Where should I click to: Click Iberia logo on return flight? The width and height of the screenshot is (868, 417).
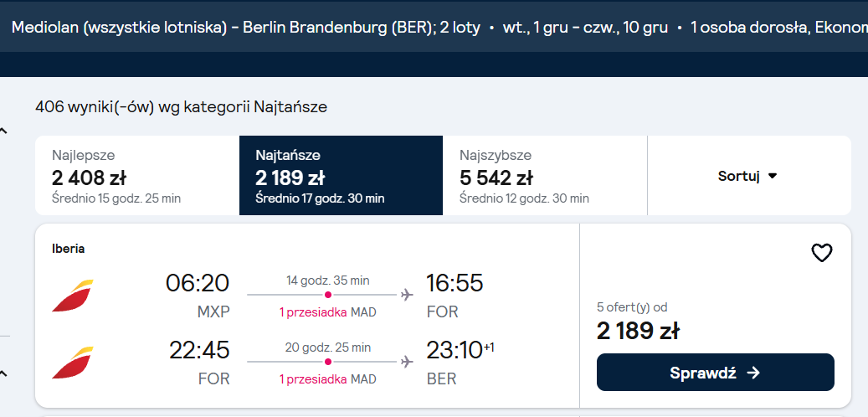point(73,363)
